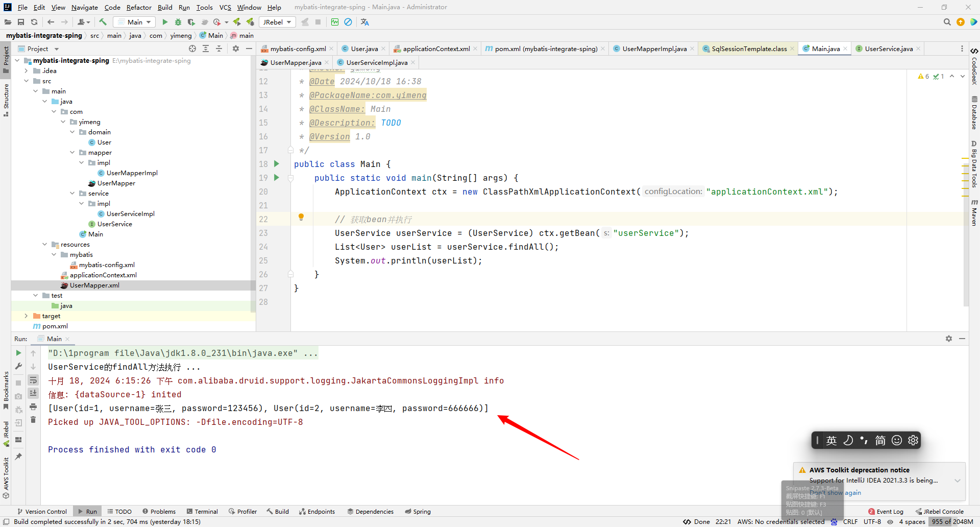This screenshot has height=527, width=980.
Task: Toggle scroll to end in Run console
Action: point(33,393)
